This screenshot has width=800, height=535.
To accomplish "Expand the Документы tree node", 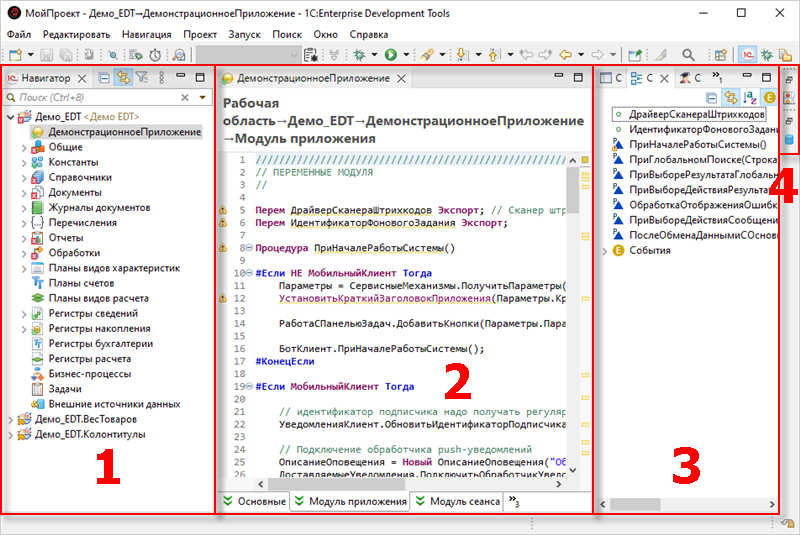I will pos(24,192).
